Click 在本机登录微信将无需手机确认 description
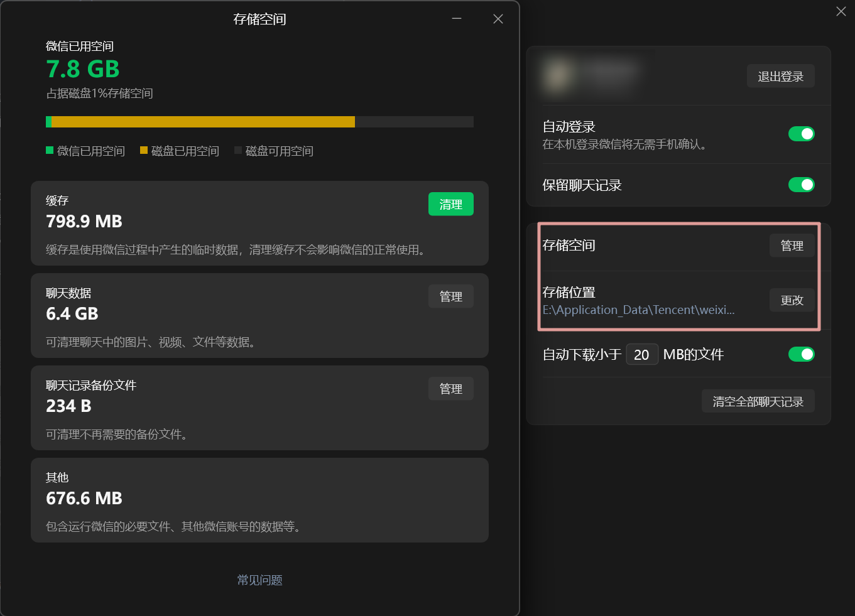This screenshot has height=616, width=855. pos(624,144)
